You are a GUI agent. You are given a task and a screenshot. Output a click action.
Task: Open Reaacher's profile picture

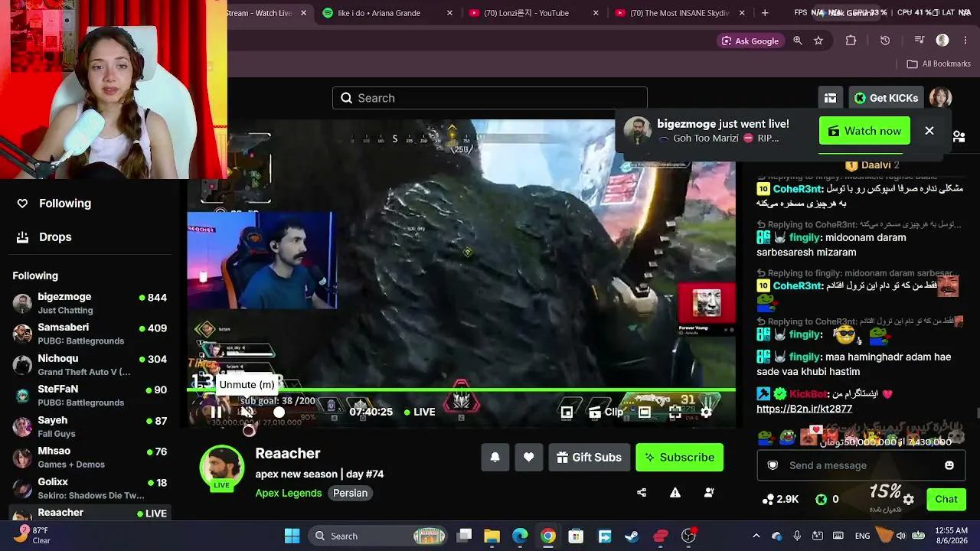pos(222,467)
